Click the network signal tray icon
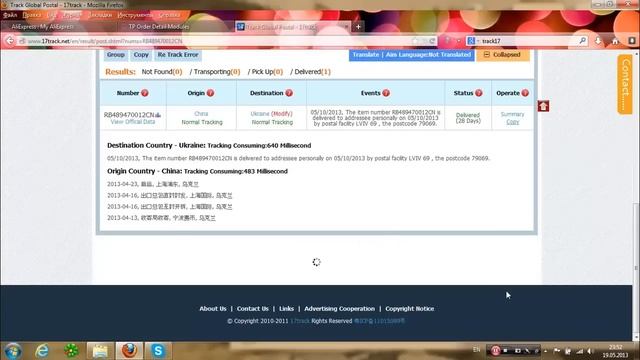Image resolution: width=640 pixels, height=360 pixels. [x=579, y=351]
